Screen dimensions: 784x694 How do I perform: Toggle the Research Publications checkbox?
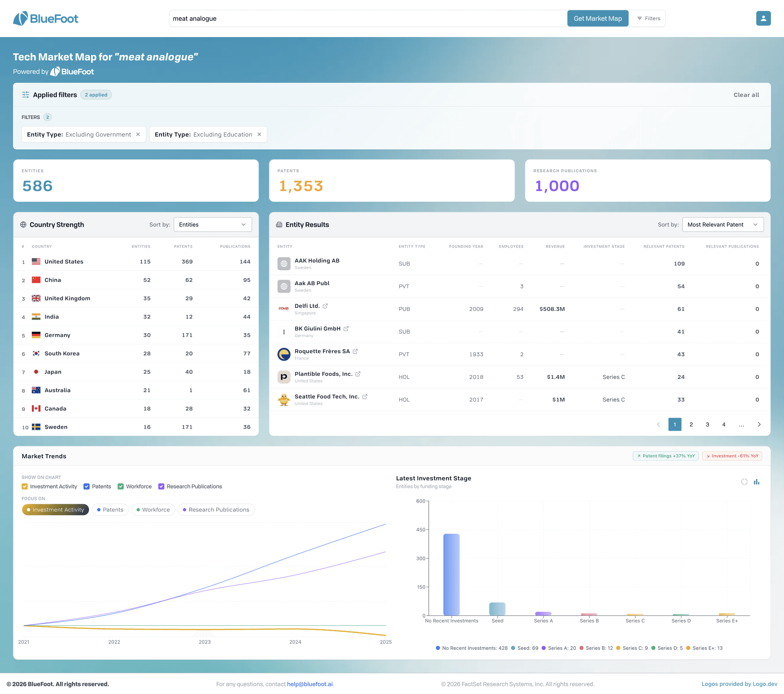pos(161,486)
